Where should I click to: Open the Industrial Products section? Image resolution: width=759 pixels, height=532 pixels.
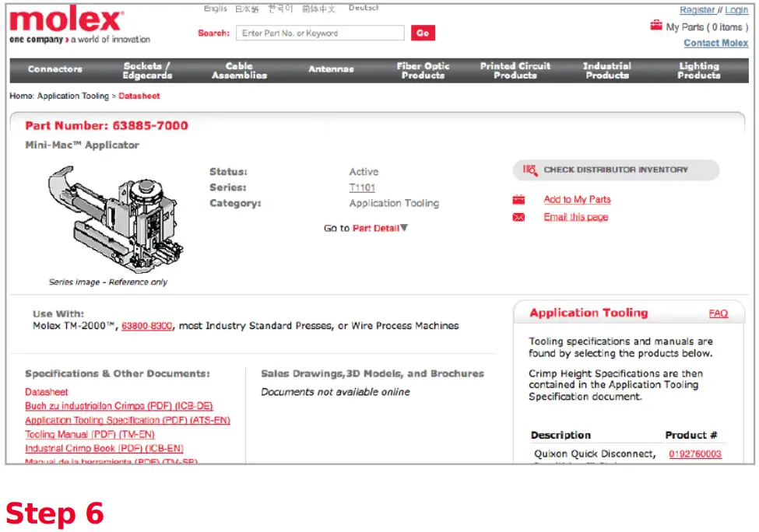pyautogui.click(x=606, y=70)
